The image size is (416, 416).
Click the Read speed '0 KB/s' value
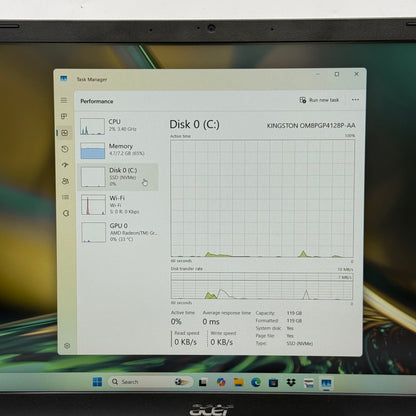pos(186,342)
